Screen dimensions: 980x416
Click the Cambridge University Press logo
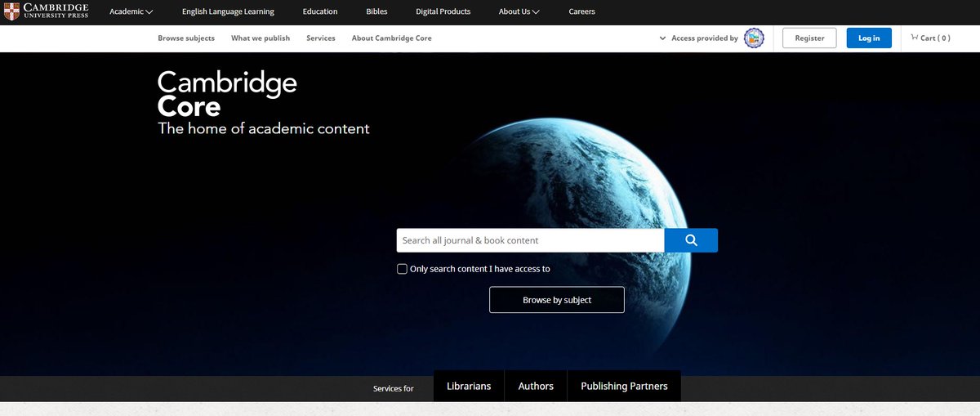[46, 11]
